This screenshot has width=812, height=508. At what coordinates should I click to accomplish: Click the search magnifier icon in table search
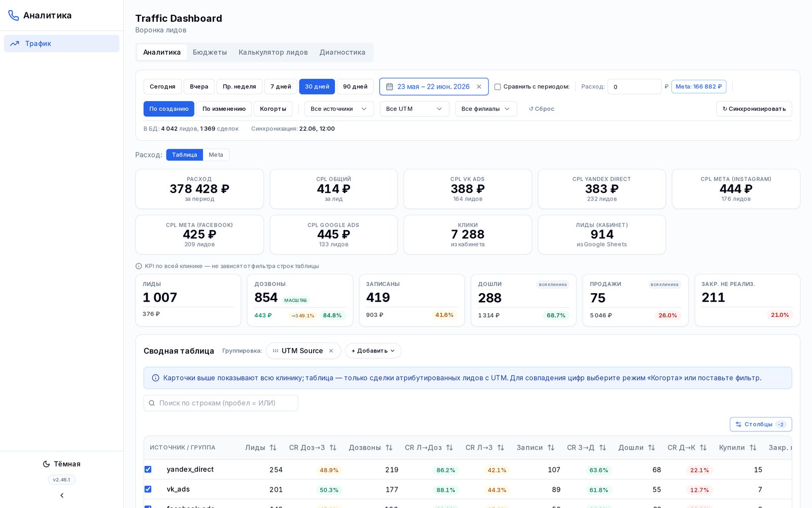152,403
